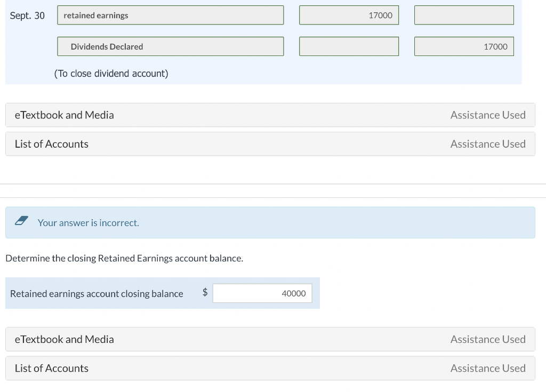The width and height of the screenshot is (546, 392).
Task: Select the debit field showing 17000
Action: [x=349, y=15]
